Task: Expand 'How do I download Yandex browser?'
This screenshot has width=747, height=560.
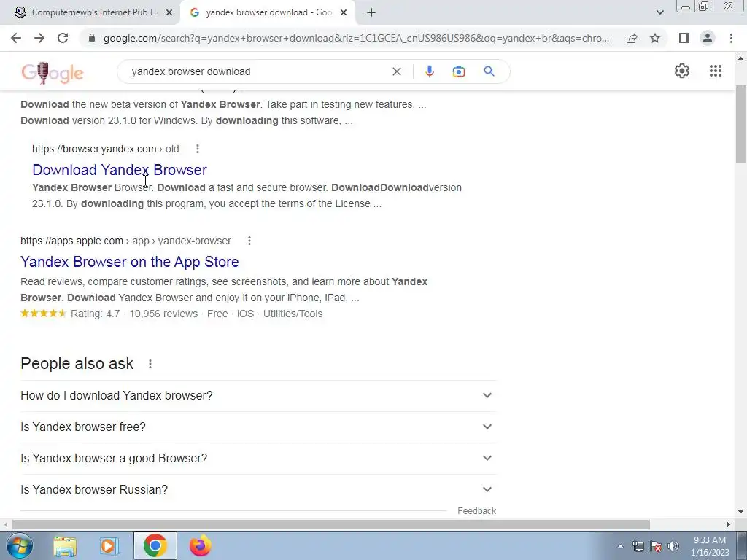Action: pos(258,395)
